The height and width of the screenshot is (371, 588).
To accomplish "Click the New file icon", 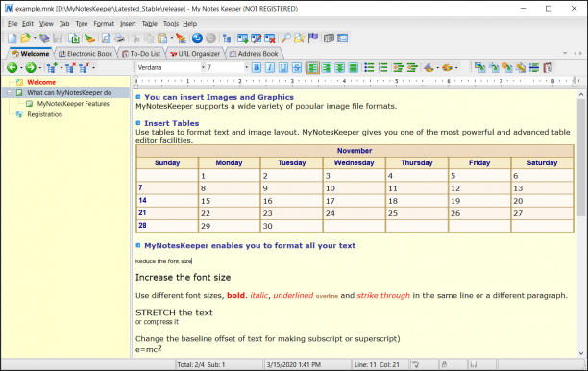I will [12, 38].
